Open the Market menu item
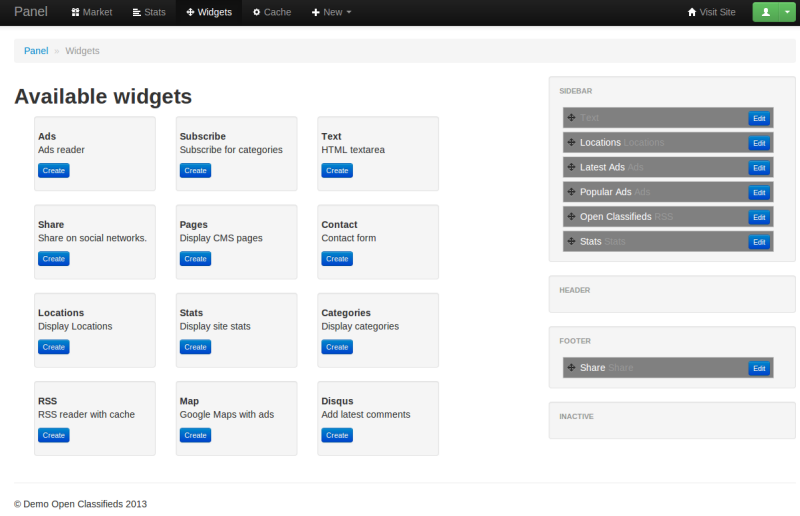The image size is (800, 516). coord(92,12)
